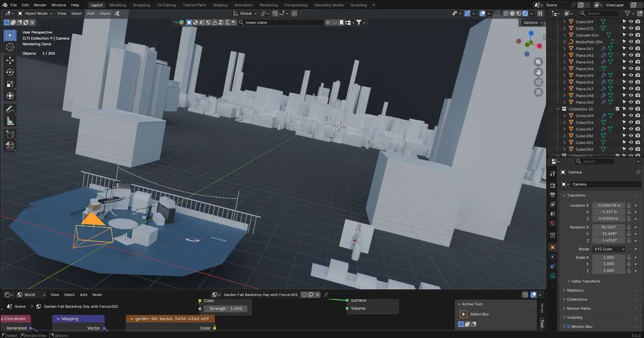Open the Physics properties tab
This screenshot has width=644, height=338.
pyautogui.click(x=553, y=257)
